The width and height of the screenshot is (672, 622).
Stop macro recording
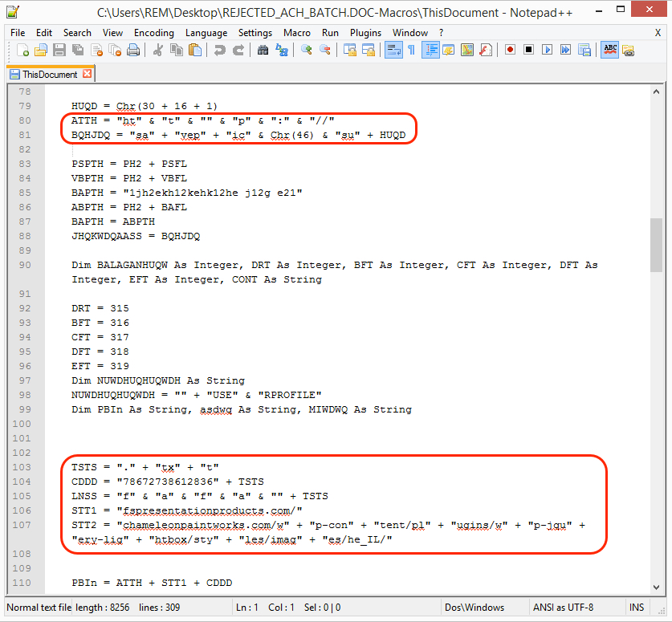(528, 50)
